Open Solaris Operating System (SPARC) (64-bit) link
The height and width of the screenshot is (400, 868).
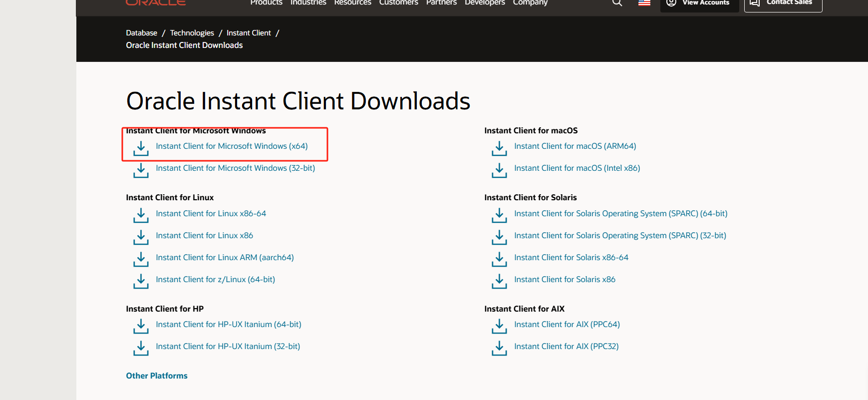point(621,214)
